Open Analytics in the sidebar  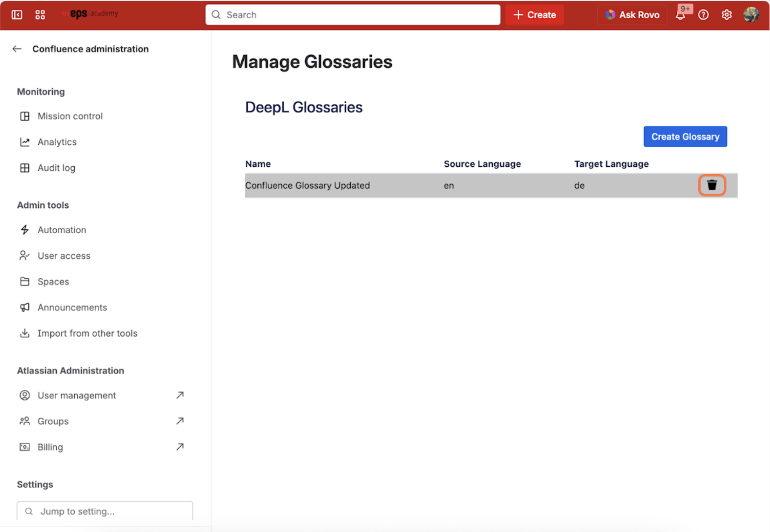point(57,142)
